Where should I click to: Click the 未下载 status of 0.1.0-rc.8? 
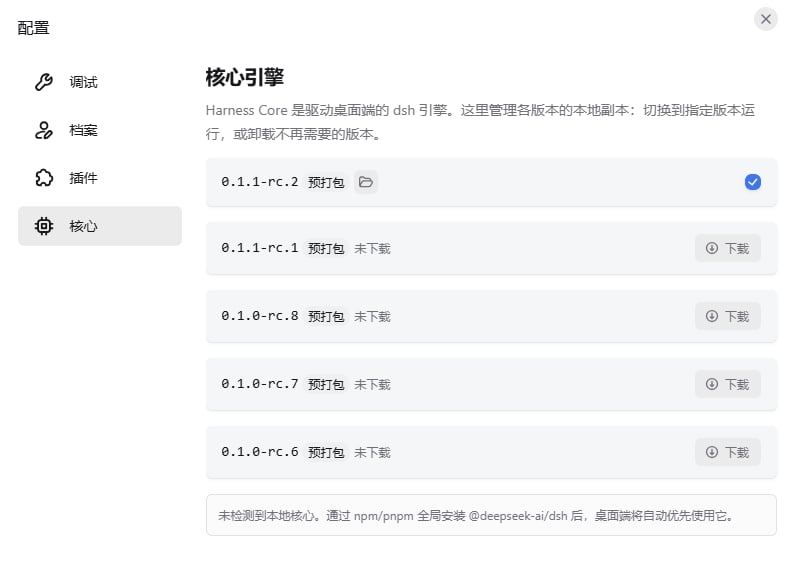pyautogui.click(x=372, y=317)
